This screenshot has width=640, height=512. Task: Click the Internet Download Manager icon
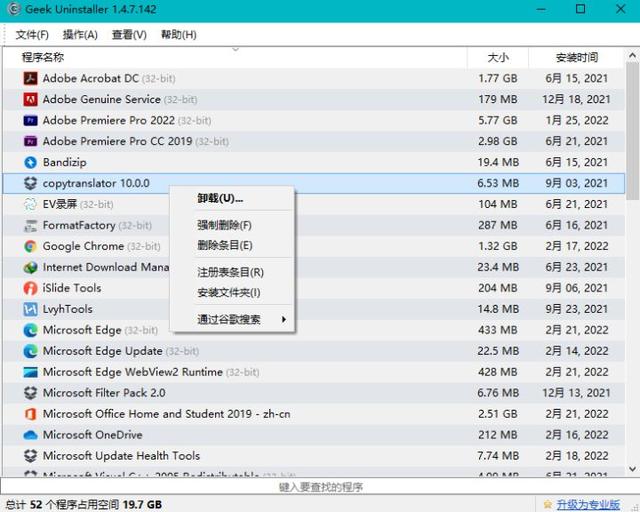30,267
